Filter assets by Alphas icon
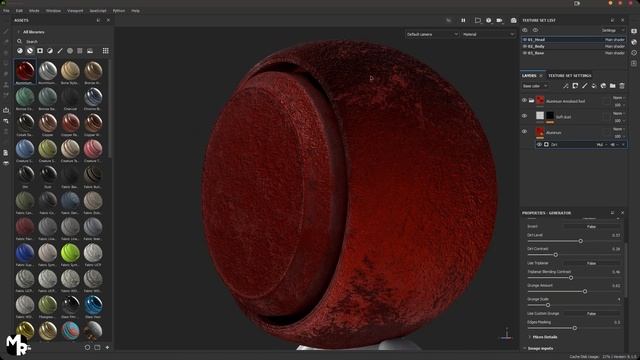640x360 pixels. coord(70,51)
